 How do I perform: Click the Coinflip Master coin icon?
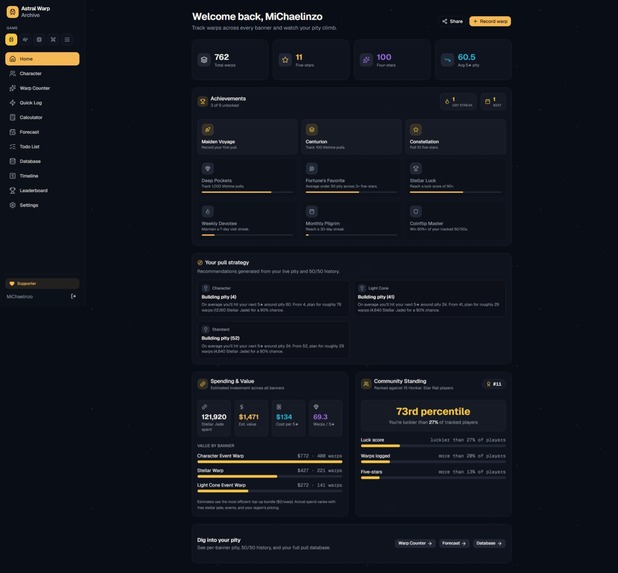click(416, 211)
